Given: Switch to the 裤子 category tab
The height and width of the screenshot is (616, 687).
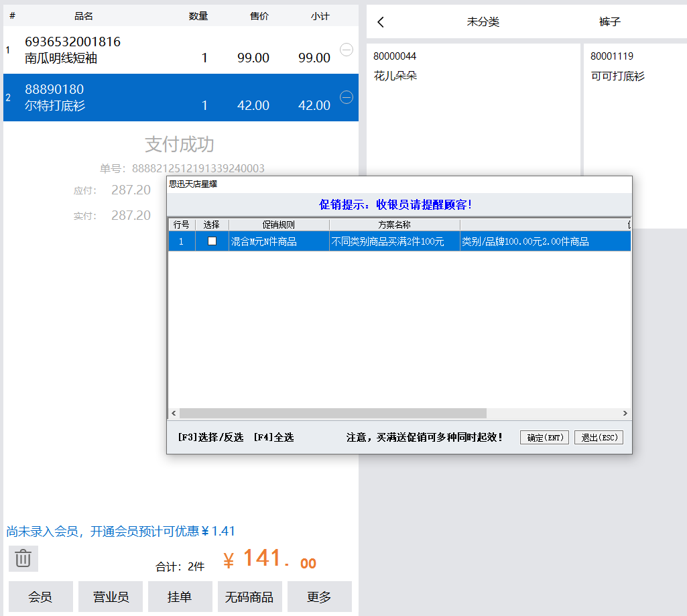Looking at the screenshot, I should (609, 22).
